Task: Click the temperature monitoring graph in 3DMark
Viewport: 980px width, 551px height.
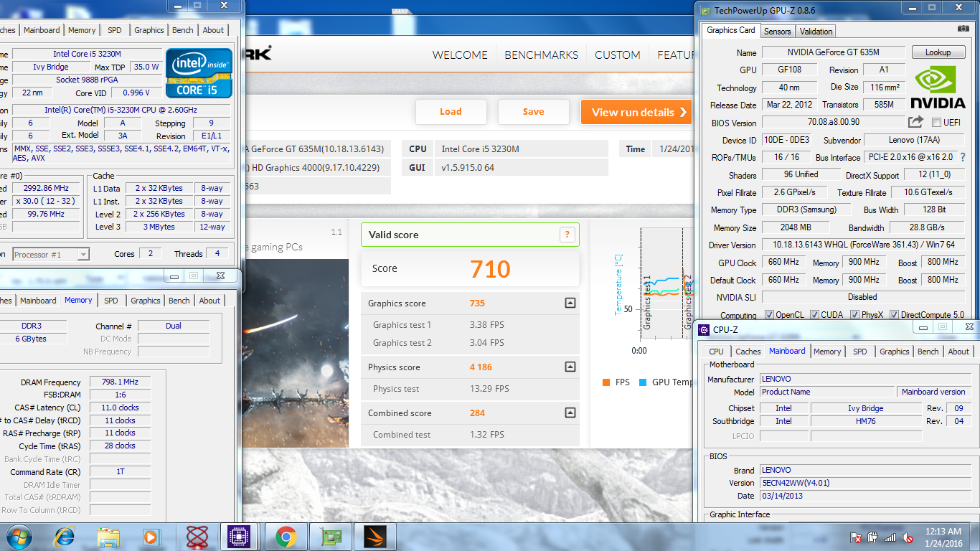Action: 666,284
